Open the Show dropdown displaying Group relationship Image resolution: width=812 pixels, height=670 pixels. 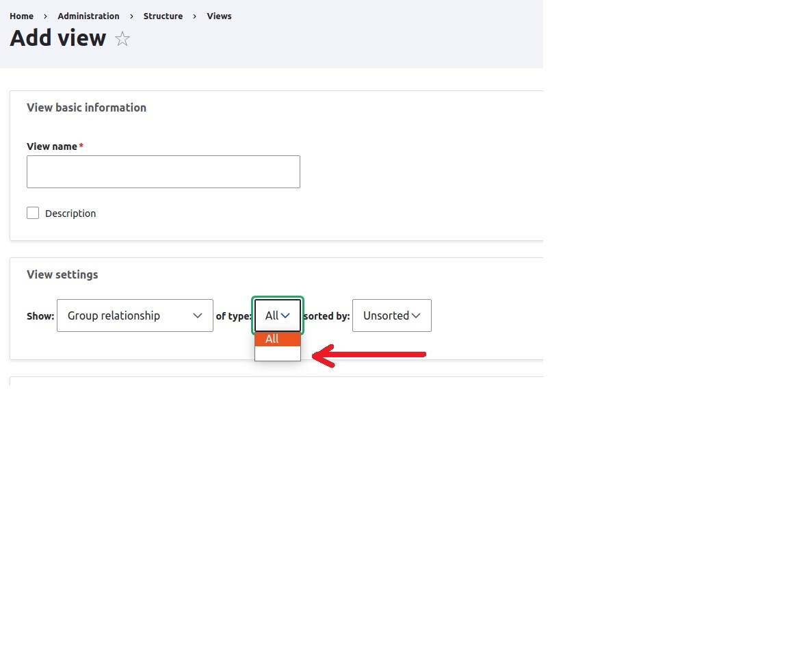pos(135,315)
